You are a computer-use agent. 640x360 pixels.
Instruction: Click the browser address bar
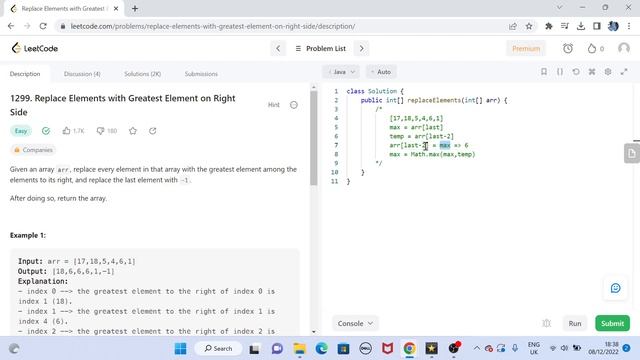click(x=281, y=26)
